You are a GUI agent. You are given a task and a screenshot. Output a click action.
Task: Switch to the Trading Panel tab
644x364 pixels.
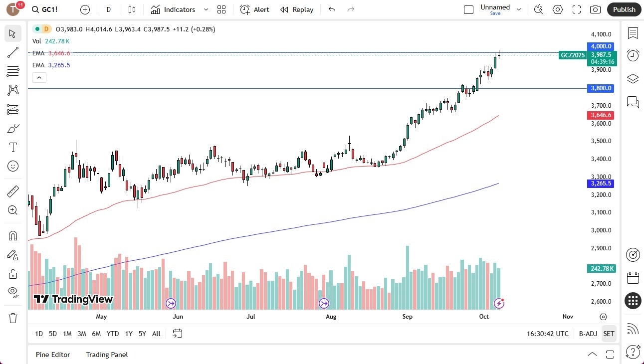pos(106,355)
